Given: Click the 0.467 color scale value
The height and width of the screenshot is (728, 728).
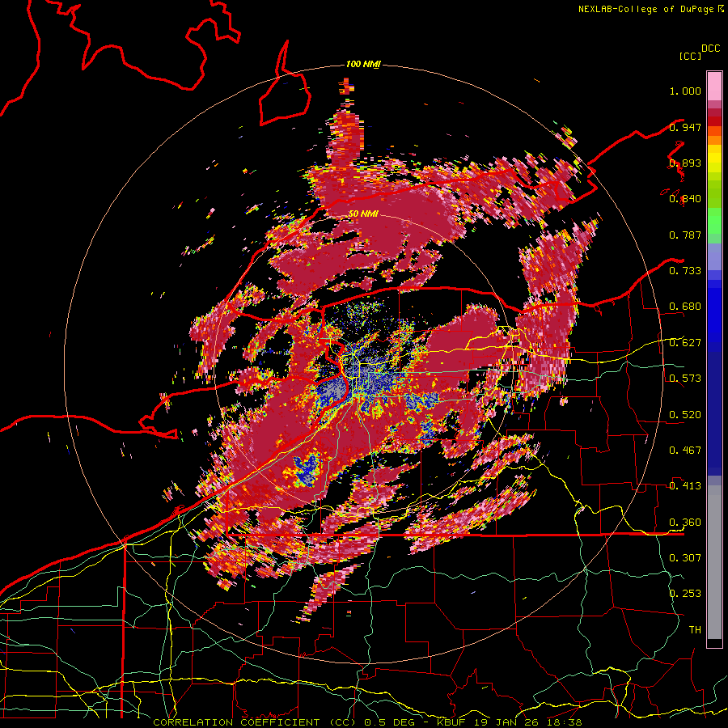Looking at the screenshot, I should pos(685,451).
